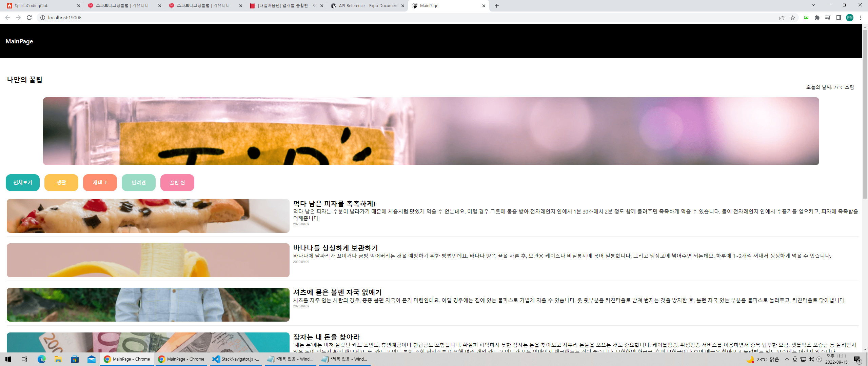Image resolution: width=868 pixels, height=366 pixels.
Task: Open Task View on the taskbar
Action: [24, 359]
